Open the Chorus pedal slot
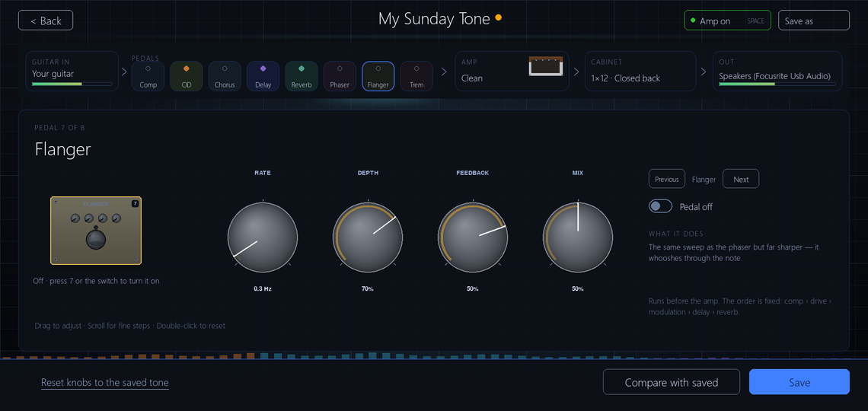Screen dimensions: 868x411 pos(225,76)
